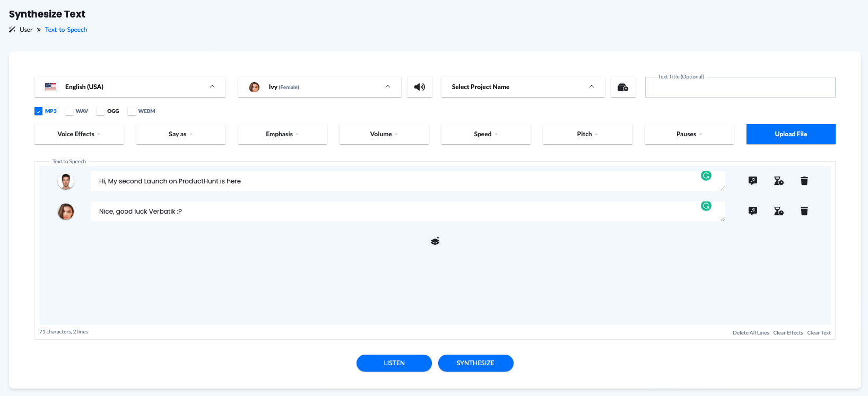Click into the 'Nice, good luck Verbatik' text
Viewport: 868px width, 396px height.
tap(407, 212)
